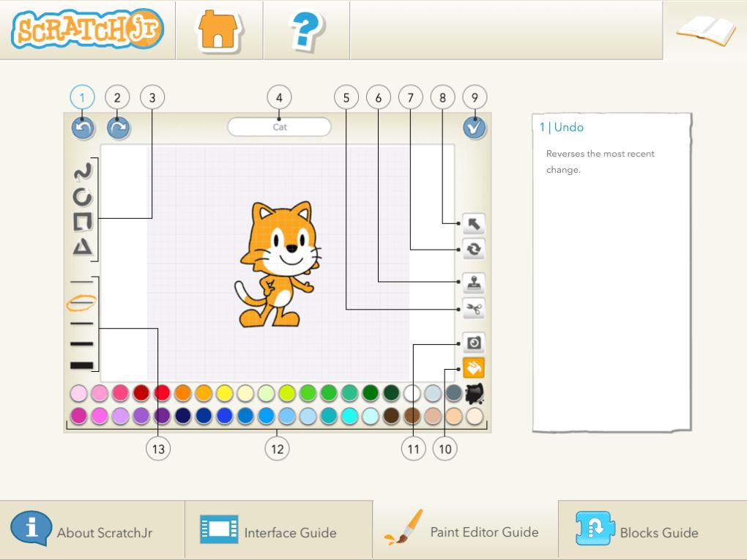This screenshot has width=747, height=560.
Task: Click guide number 8 circle
Action: pos(442,97)
